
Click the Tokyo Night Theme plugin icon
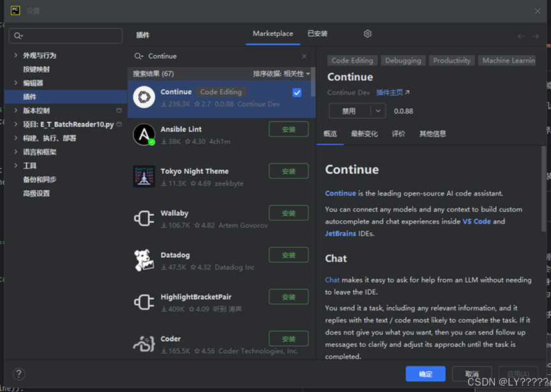pyautogui.click(x=144, y=176)
